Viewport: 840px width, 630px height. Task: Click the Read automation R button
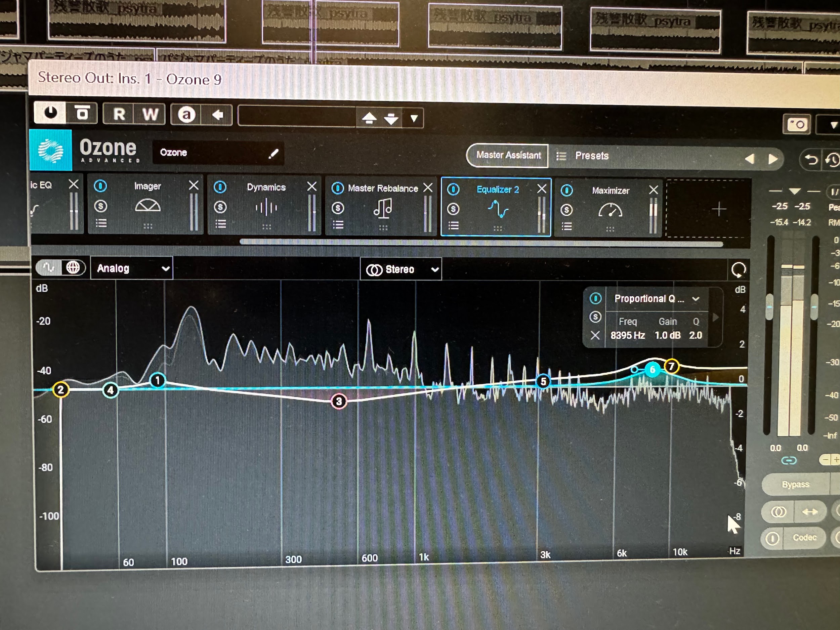(x=119, y=114)
